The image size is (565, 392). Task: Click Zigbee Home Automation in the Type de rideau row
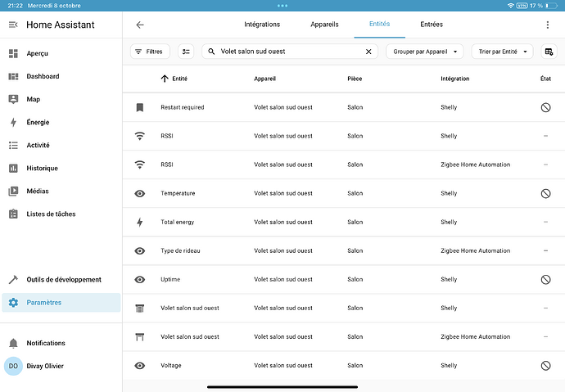tap(475, 250)
